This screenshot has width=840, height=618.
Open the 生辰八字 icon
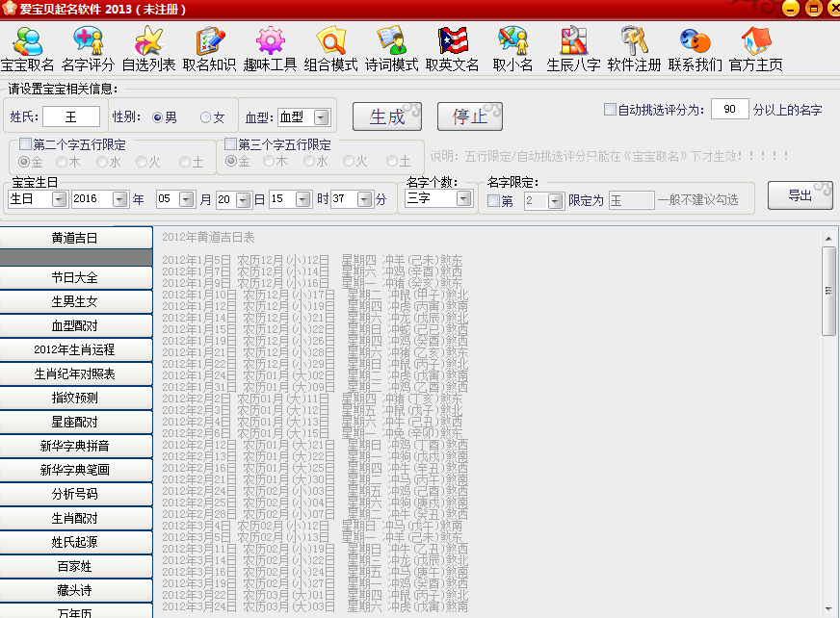[573, 49]
